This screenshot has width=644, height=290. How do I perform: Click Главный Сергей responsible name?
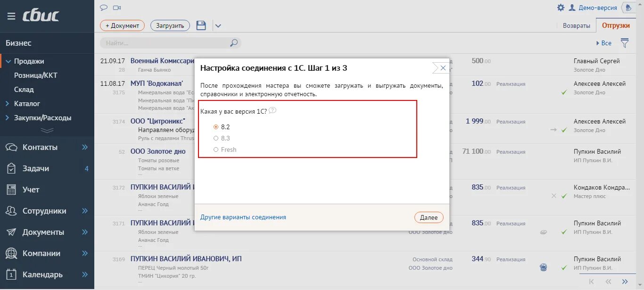597,61
